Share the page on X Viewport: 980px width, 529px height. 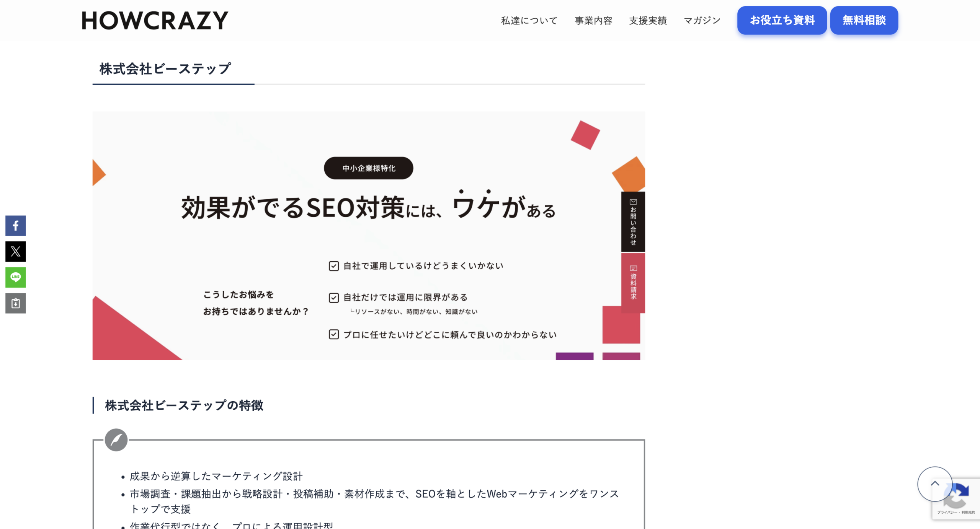[x=15, y=251]
